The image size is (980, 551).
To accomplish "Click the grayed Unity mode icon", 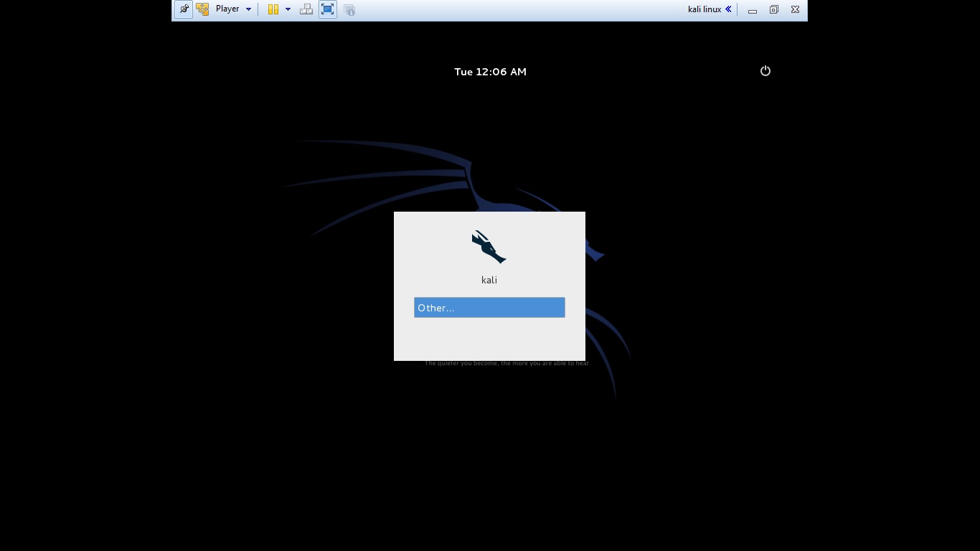I will pos(349,9).
